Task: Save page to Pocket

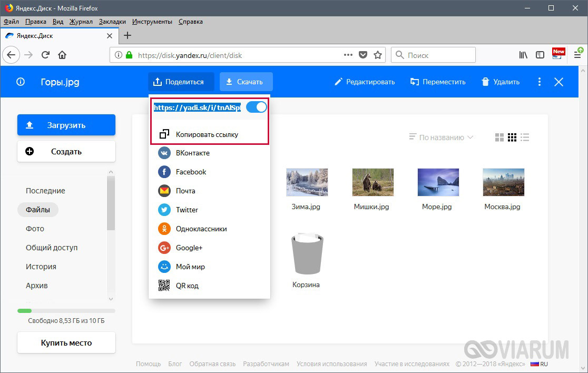Action: [x=363, y=55]
